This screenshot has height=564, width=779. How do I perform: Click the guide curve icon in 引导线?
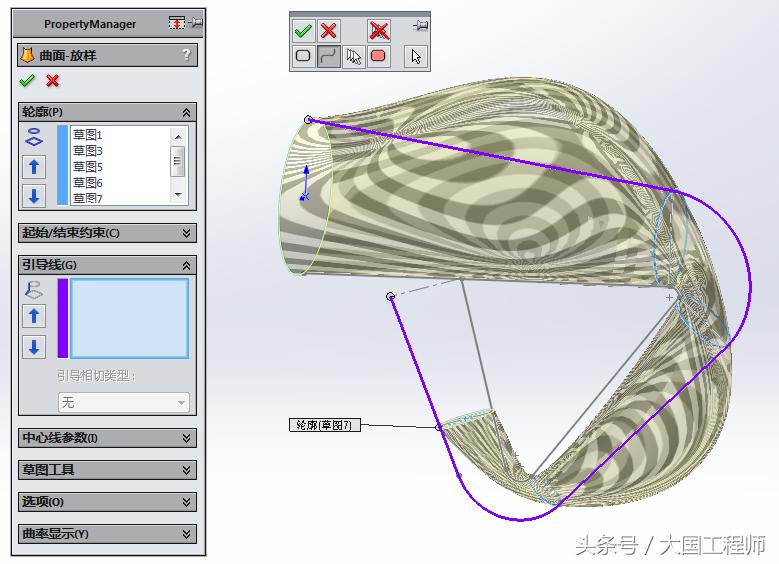pos(34,290)
